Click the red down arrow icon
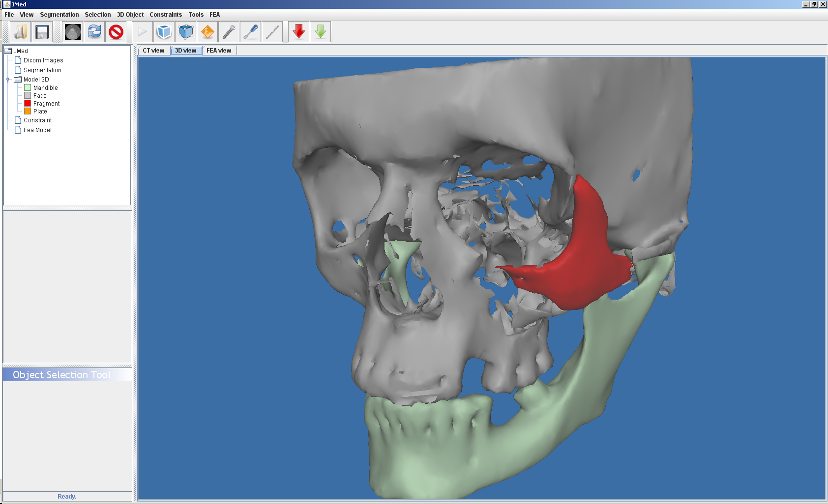Viewport: 828px width, 504px height. point(298,32)
